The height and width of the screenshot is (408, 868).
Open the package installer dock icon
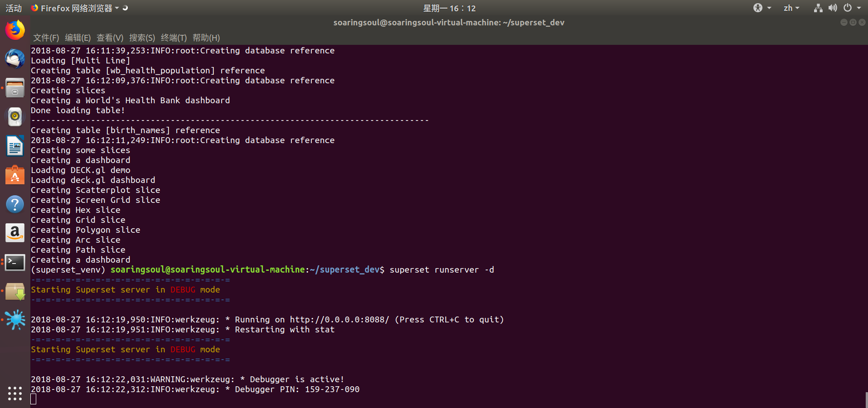(x=15, y=291)
